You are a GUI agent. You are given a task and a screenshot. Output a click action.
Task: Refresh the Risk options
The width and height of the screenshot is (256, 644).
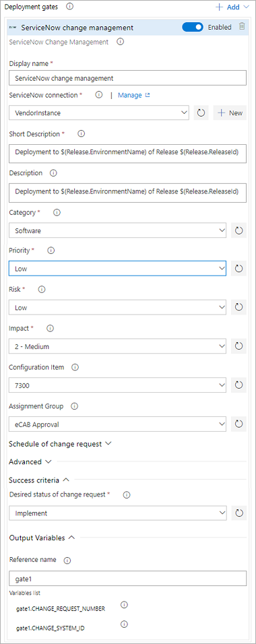[x=238, y=307]
